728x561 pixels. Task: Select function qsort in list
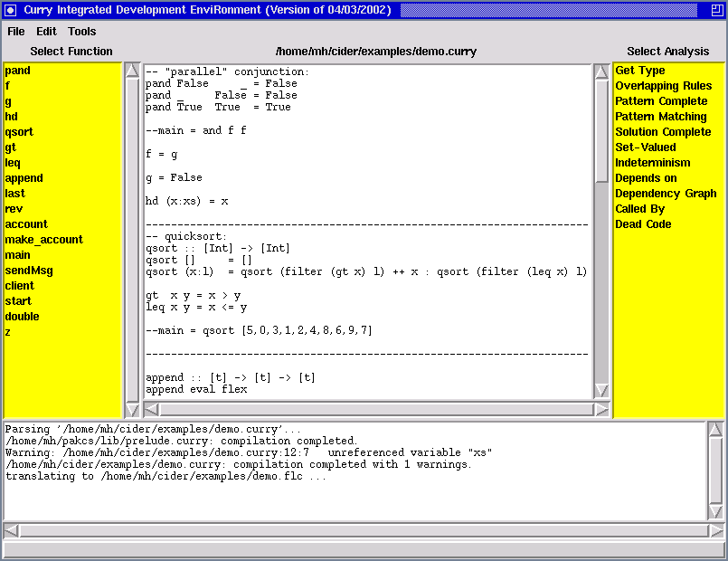[x=19, y=132]
